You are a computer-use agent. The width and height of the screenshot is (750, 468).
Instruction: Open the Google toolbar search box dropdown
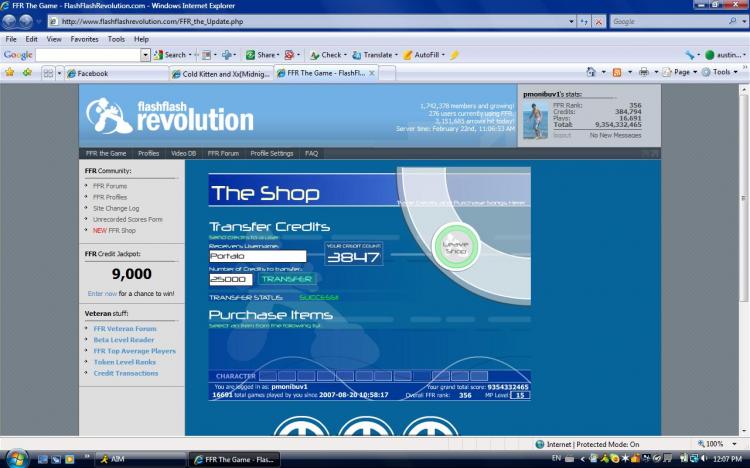pos(145,55)
